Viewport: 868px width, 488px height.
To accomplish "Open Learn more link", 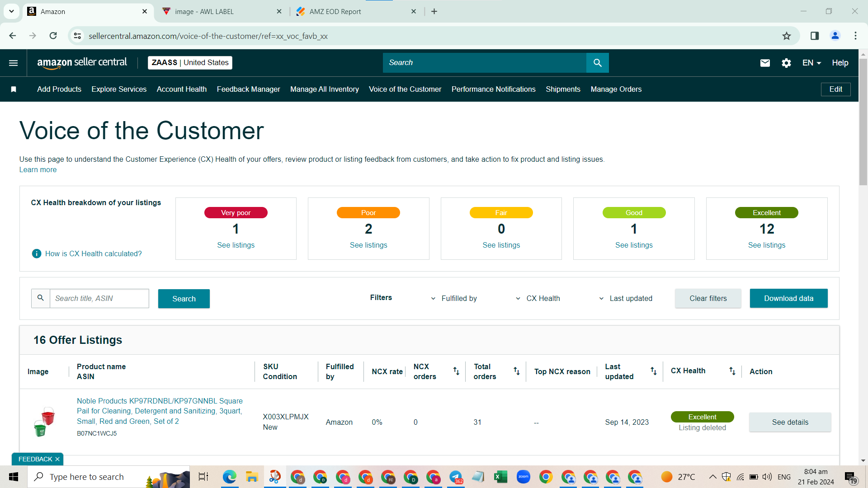I will pos(38,170).
